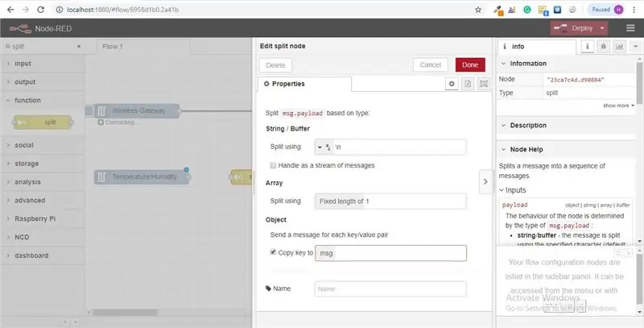Click the Grammarly extension icon
The height and width of the screenshot is (328, 644).
tap(527, 10)
